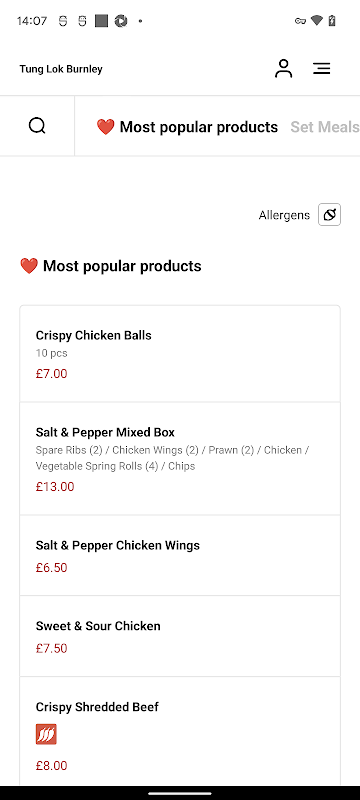Click the Allergens label

pos(284,215)
